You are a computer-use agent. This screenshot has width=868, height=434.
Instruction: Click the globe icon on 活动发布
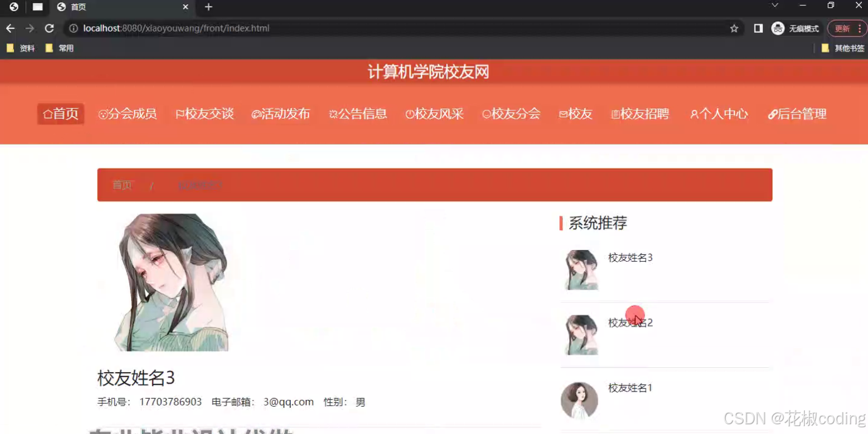(257, 114)
